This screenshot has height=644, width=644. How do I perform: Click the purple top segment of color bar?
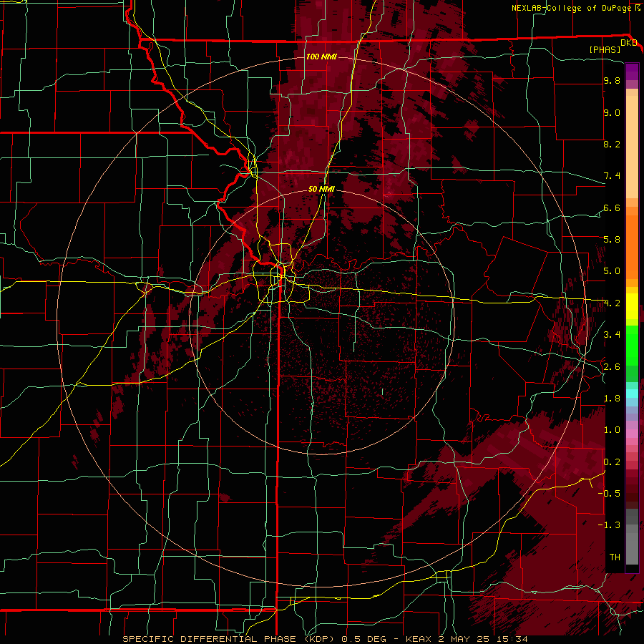[632, 72]
